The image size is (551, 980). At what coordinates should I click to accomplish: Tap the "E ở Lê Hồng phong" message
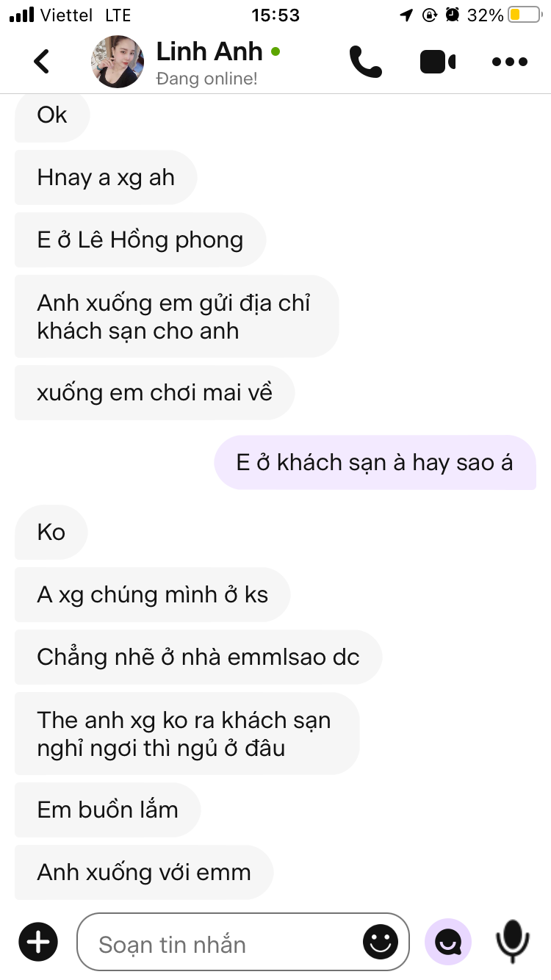point(140,240)
